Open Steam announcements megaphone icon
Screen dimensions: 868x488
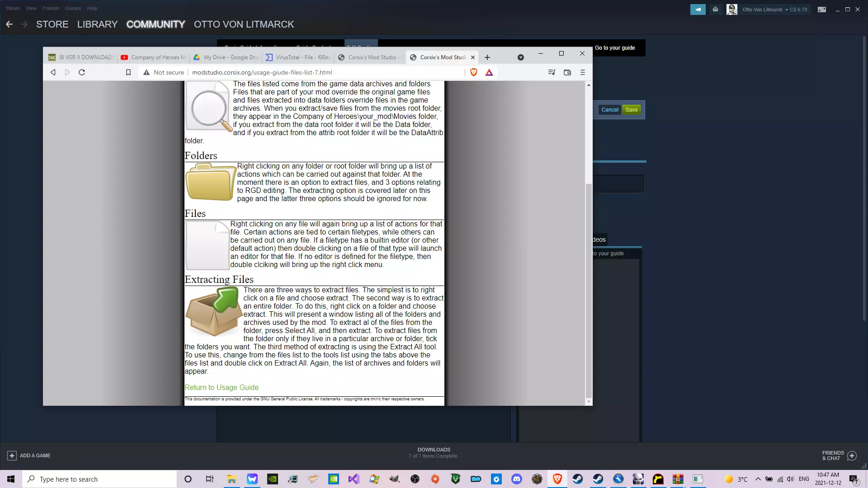[698, 9]
